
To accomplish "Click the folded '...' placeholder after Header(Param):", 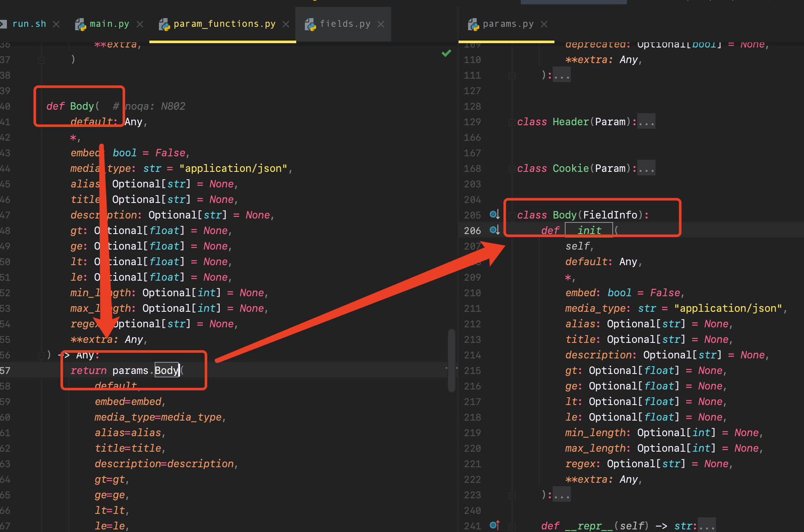I will (x=646, y=122).
